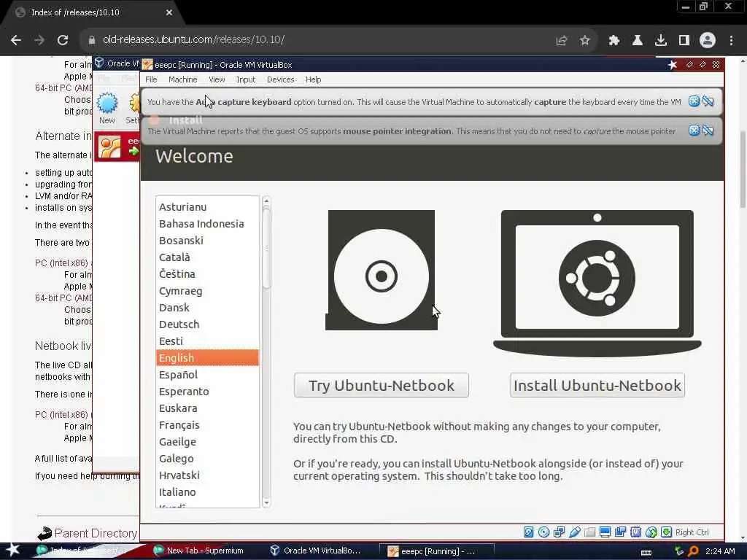747x560 pixels.
Task: Select Dansk language
Action: (208, 308)
